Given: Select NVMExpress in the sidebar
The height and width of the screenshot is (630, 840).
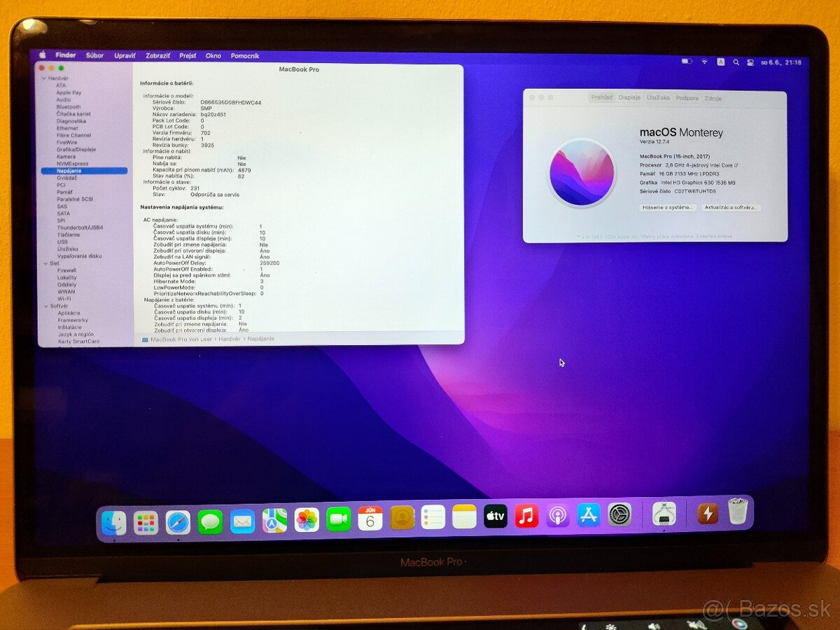Looking at the screenshot, I should [72, 163].
